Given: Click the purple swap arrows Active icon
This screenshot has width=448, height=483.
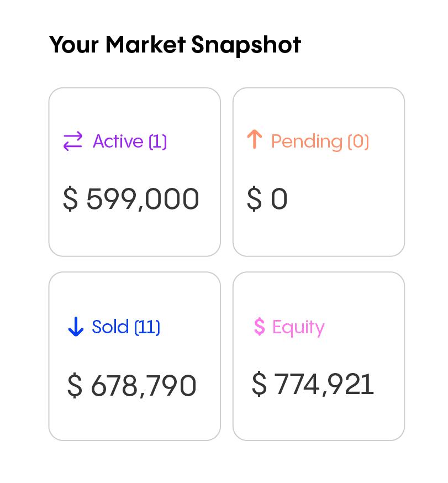Looking at the screenshot, I should tap(73, 141).
